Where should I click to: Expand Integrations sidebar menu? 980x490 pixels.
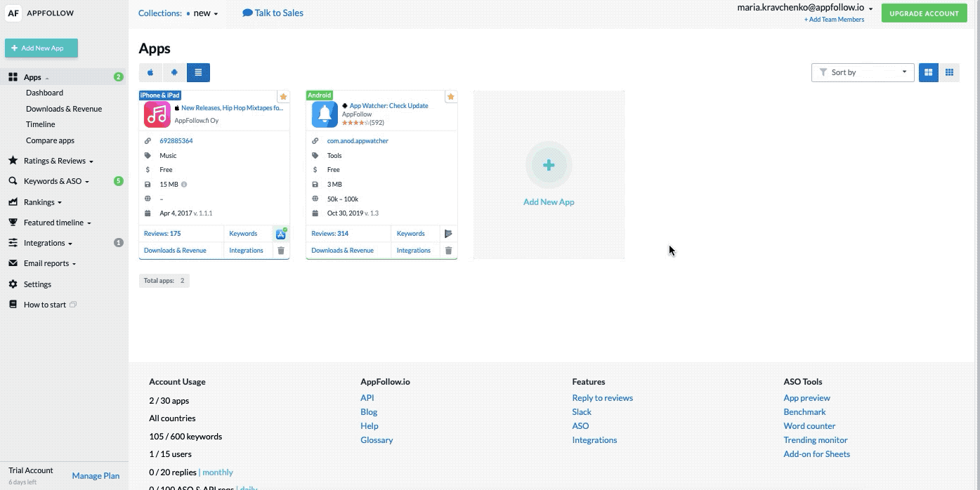(x=48, y=243)
